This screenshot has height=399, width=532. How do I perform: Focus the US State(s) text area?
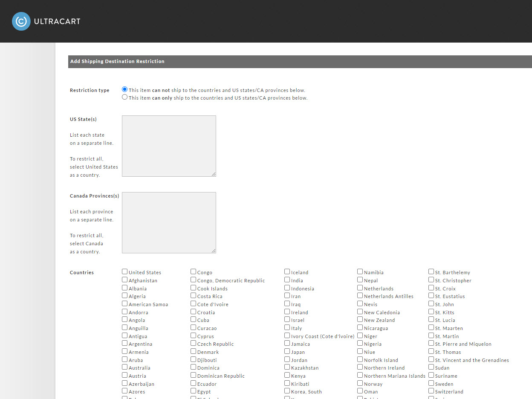click(169, 146)
